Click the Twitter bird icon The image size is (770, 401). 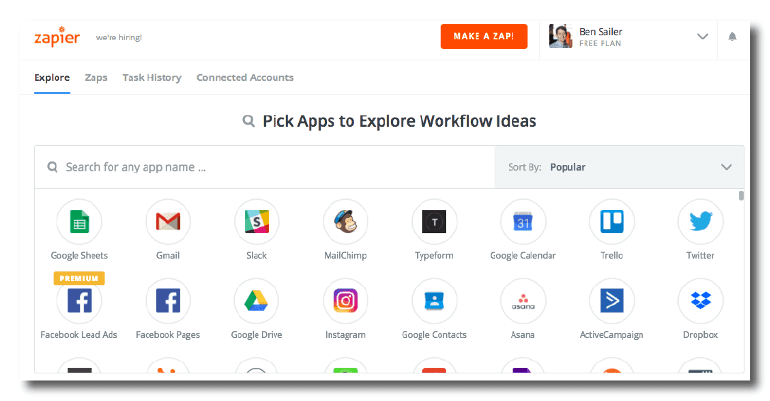pos(701,222)
